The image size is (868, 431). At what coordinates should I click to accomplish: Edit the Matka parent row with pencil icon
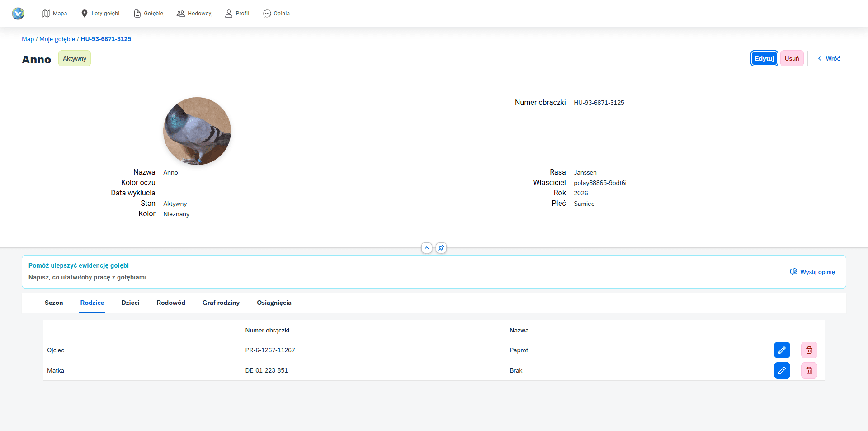pos(782,370)
